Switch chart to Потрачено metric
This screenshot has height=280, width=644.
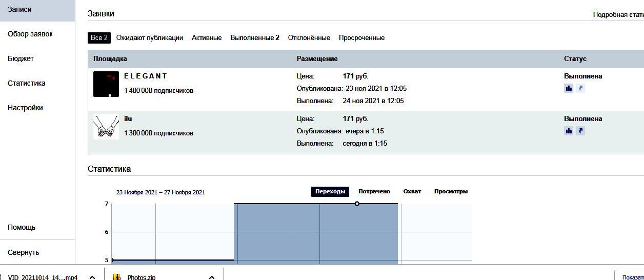pyautogui.click(x=374, y=191)
